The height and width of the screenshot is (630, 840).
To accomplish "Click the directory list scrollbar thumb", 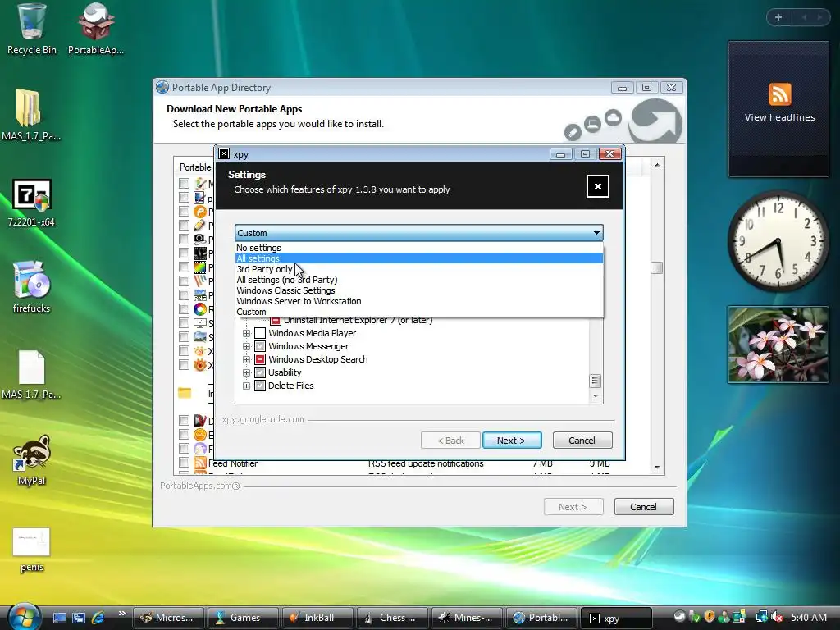I will coord(657,268).
